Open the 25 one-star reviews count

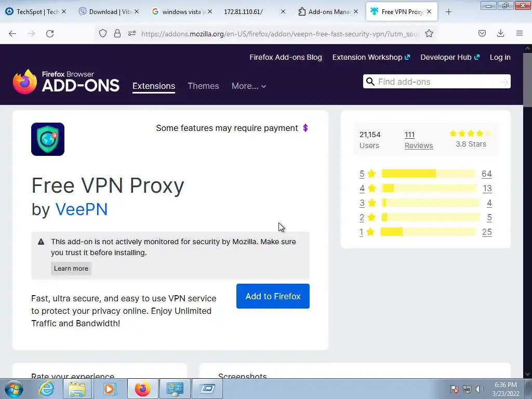coord(487,232)
